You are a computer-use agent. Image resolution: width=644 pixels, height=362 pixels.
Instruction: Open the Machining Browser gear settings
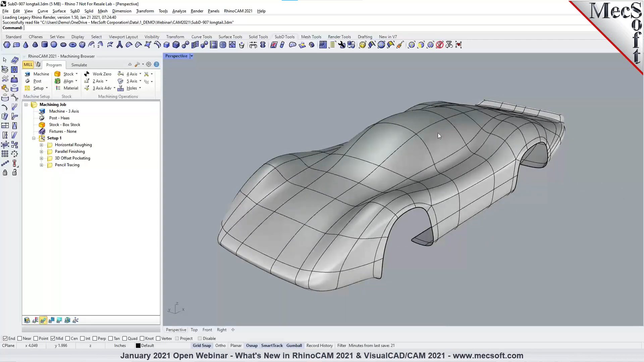point(149,64)
